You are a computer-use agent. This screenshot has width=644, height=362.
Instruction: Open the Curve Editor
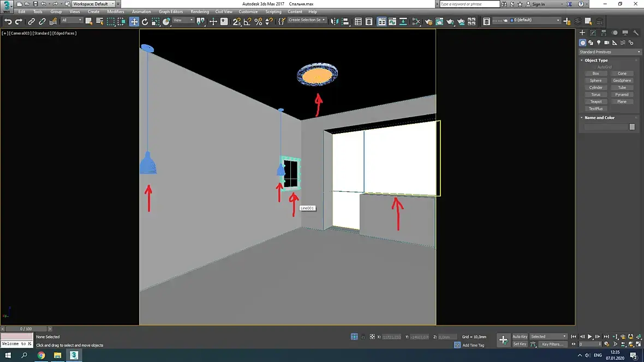(392, 21)
